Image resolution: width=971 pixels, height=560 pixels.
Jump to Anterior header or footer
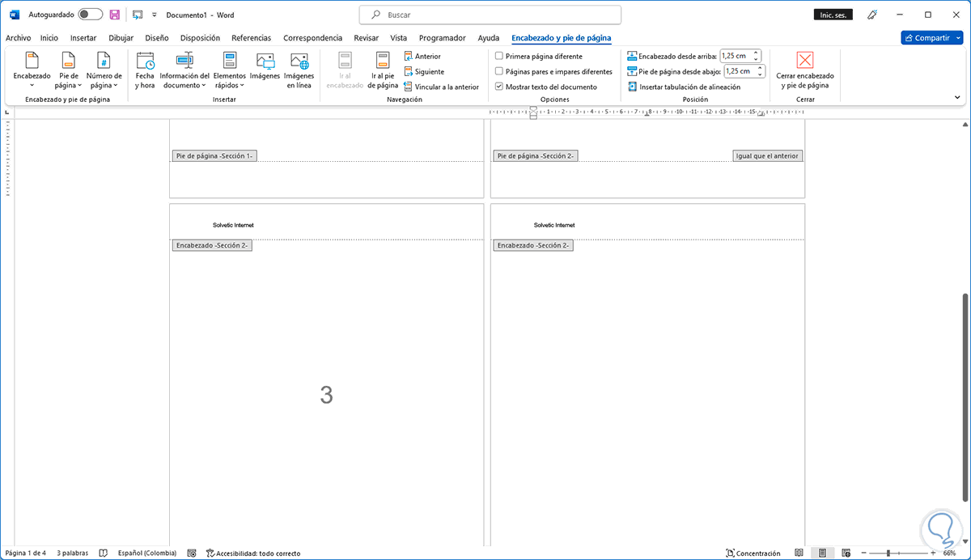[422, 57]
